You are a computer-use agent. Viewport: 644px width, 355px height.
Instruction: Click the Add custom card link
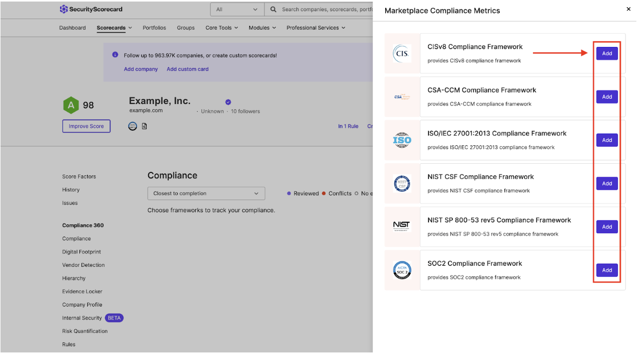(x=187, y=69)
